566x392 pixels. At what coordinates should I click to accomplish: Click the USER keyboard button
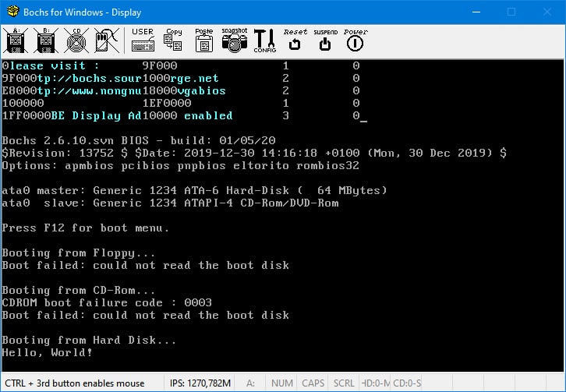click(x=143, y=41)
